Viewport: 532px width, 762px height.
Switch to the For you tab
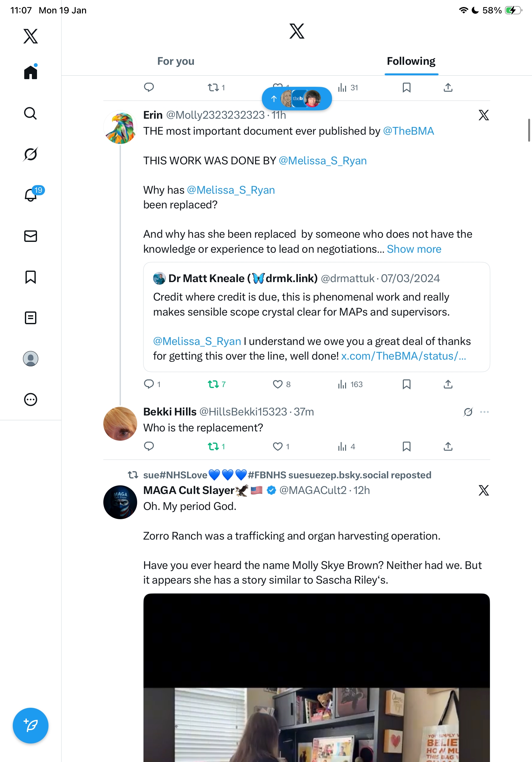[x=176, y=61]
